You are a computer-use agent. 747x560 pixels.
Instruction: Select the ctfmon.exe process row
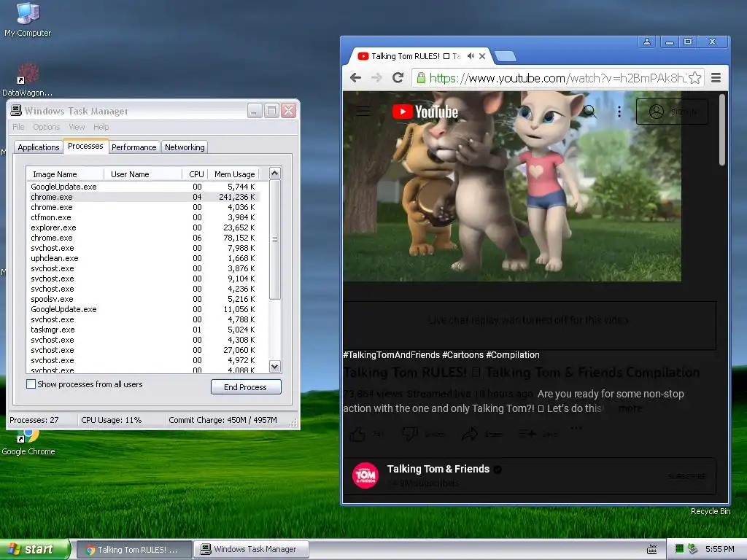[x=144, y=217]
